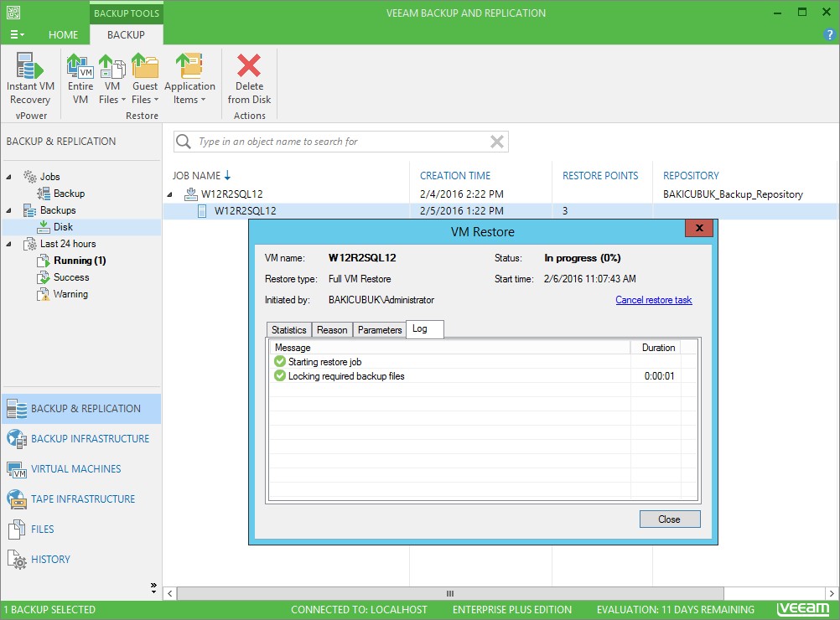
Task: Open Guest Files restore menu
Action: [x=145, y=78]
